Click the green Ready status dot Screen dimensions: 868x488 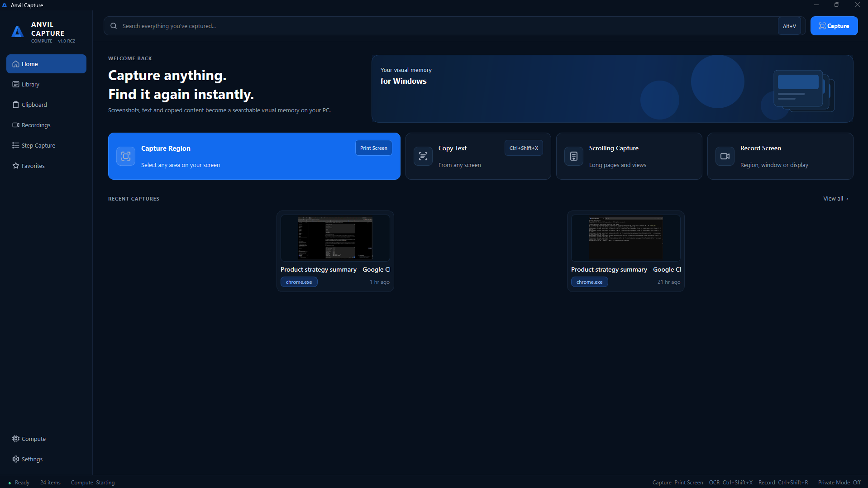point(10,483)
